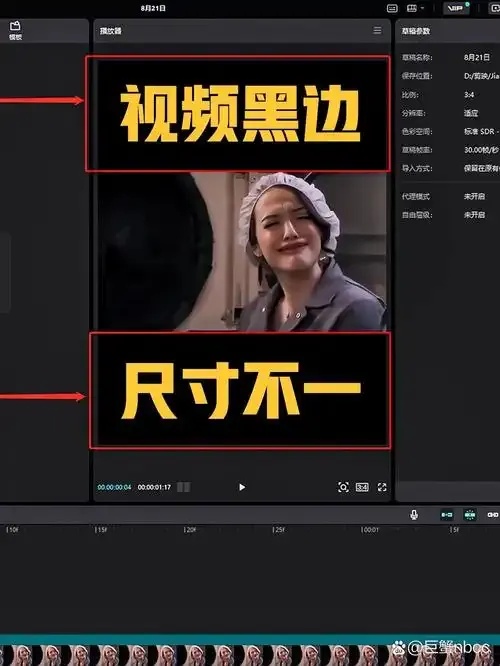Click the woman video frame in preview
The width and height of the screenshot is (500, 666).
click(242, 251)
